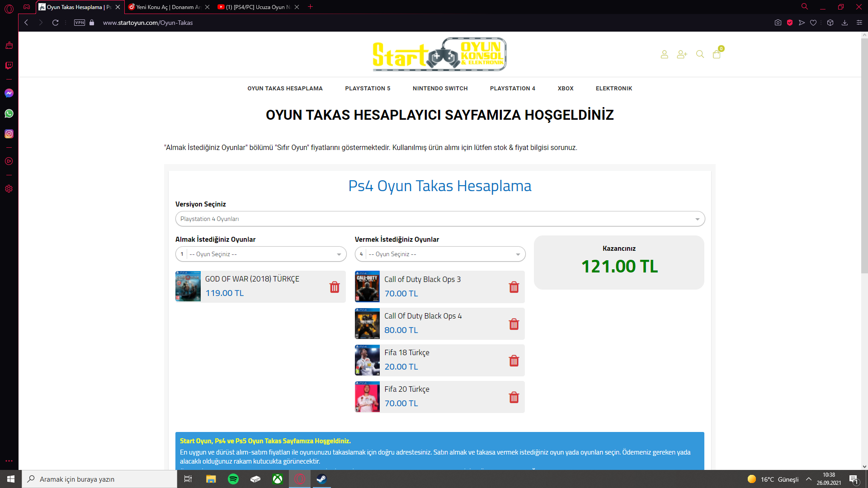The image size is (868, 488).
Task: Open the Playstation 5 menu
Action: click(x=368, y=89)
